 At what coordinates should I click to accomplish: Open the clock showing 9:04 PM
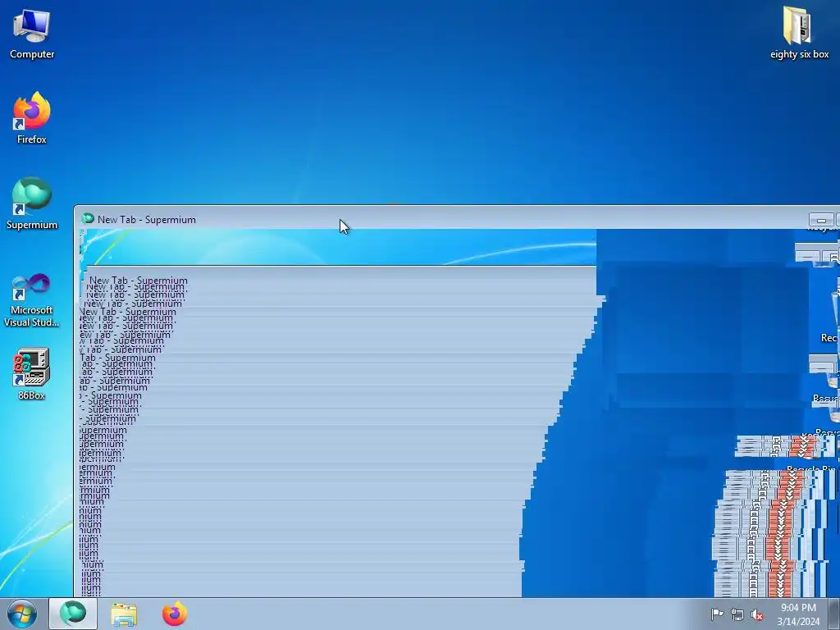click(798, 614)
